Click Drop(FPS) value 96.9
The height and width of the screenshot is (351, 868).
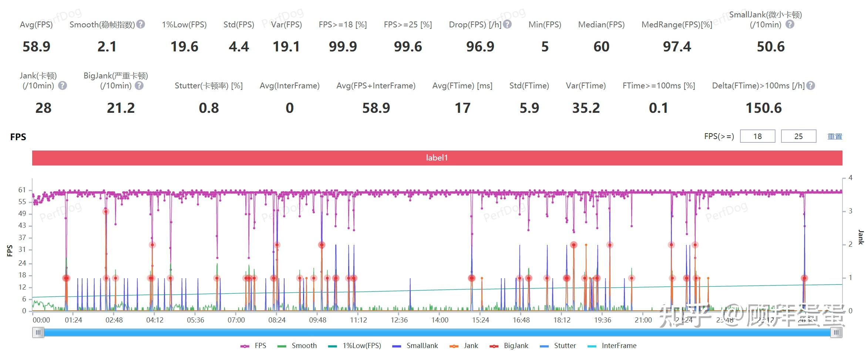[480, 47]
